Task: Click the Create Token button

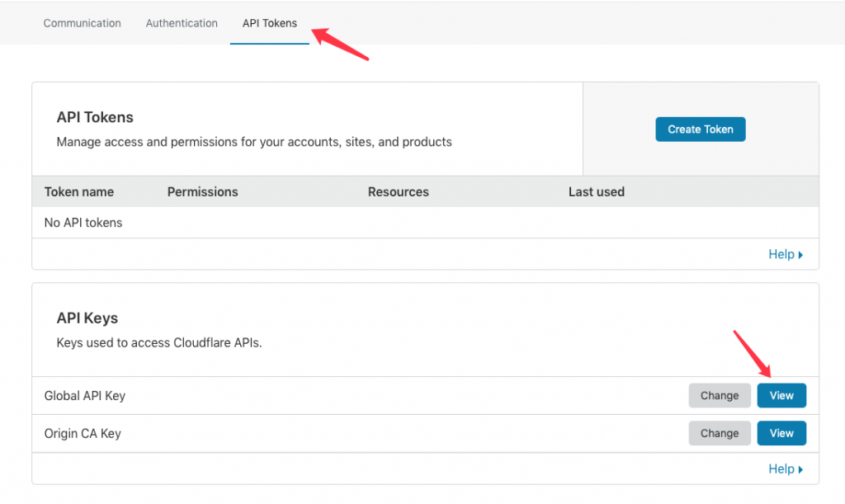Action: [700, 130]
